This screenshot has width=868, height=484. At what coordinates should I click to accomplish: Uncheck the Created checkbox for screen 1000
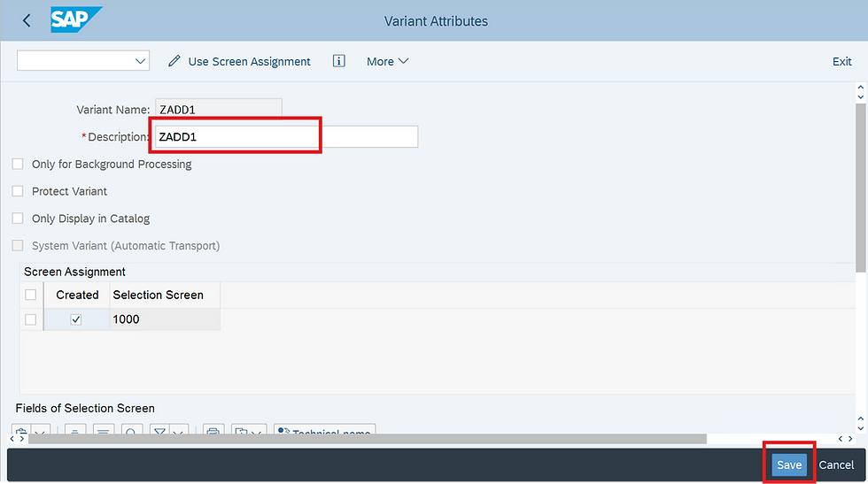[76, 319]
